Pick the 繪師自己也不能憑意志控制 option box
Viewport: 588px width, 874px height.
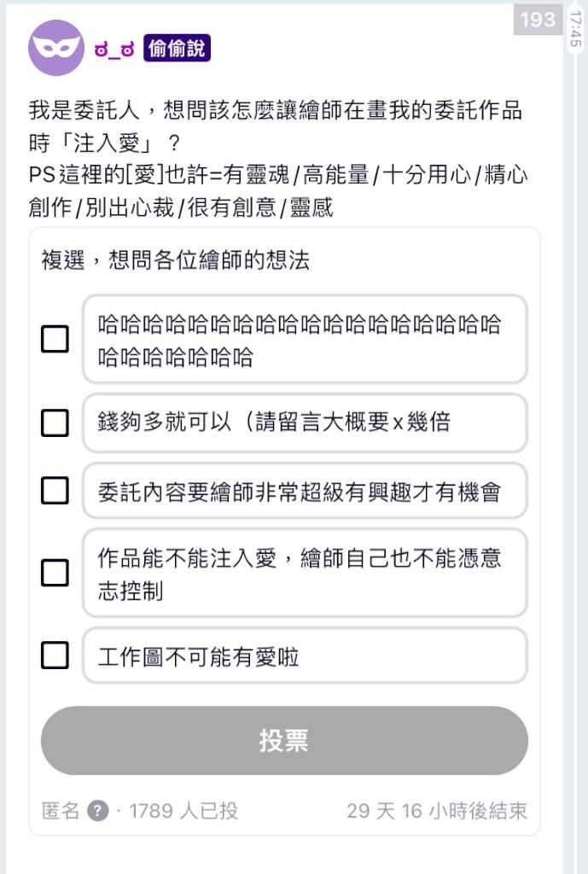tap(305, 573)
